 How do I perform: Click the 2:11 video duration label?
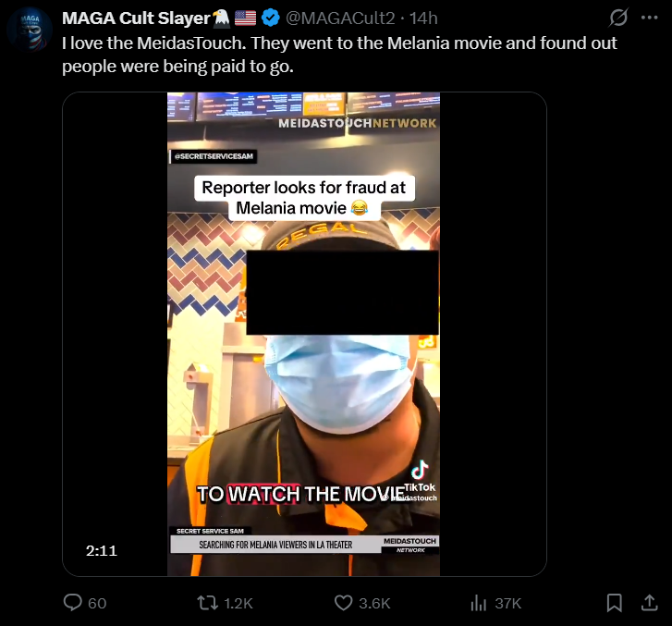101,550
